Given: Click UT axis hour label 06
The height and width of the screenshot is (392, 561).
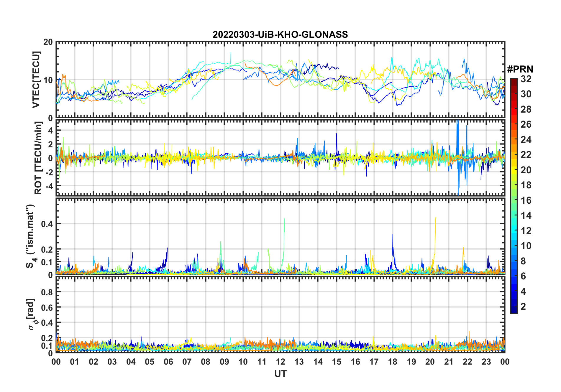Looking at the screenshot, I should [168, 362].
